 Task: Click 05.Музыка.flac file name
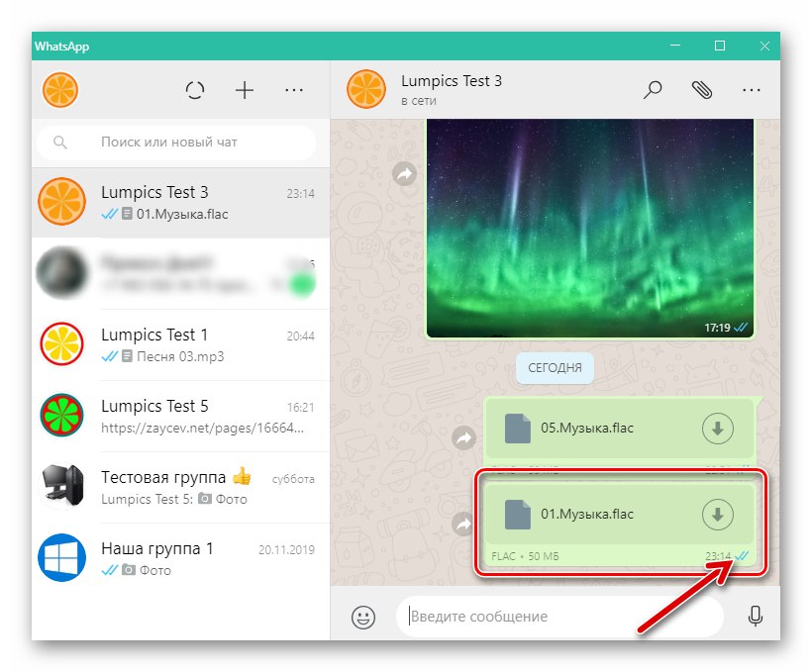pos(587,429)
